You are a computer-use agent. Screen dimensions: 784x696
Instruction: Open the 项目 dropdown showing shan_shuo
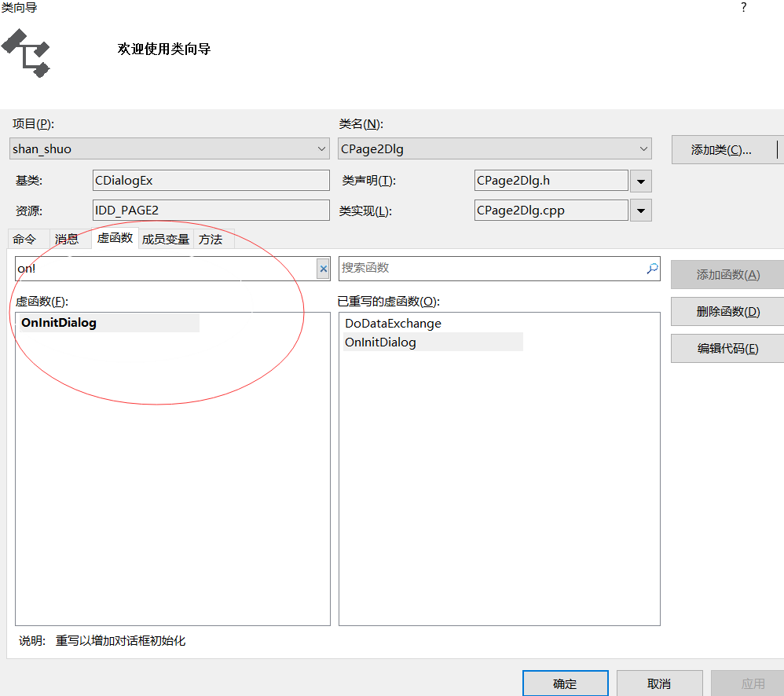click(321, 148)
